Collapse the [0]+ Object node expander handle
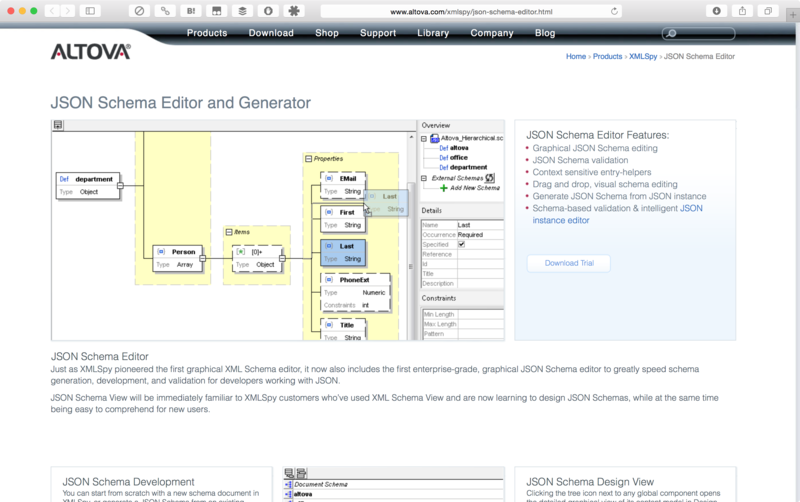Image resolution: width=800 pixels, height=502 pixels. coord(282,258)
